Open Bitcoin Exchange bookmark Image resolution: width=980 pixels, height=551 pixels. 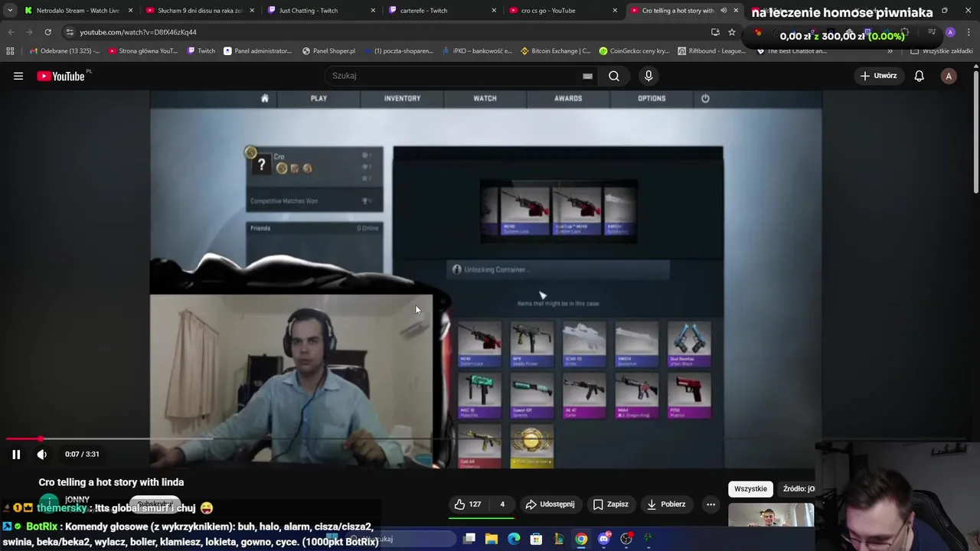tap(555, 51)
